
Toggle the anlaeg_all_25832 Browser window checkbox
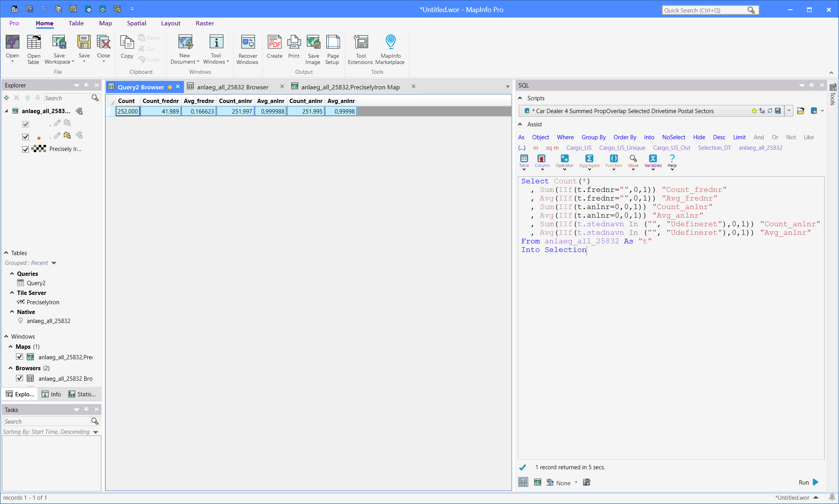click(20, 378)
